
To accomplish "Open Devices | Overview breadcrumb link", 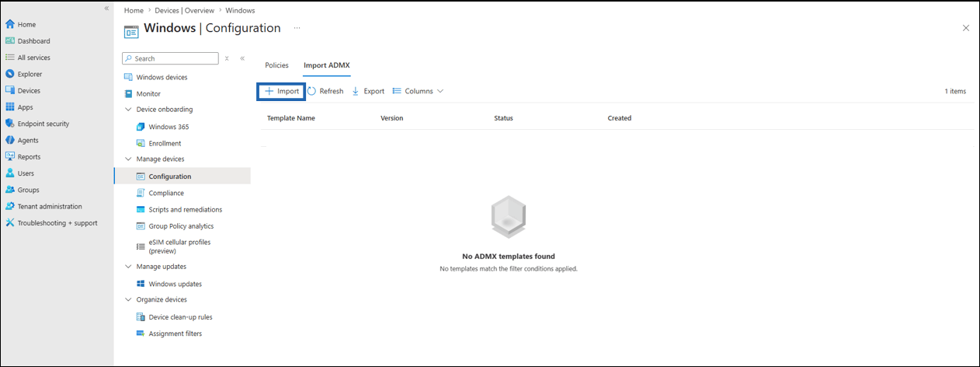I will 185,11.
